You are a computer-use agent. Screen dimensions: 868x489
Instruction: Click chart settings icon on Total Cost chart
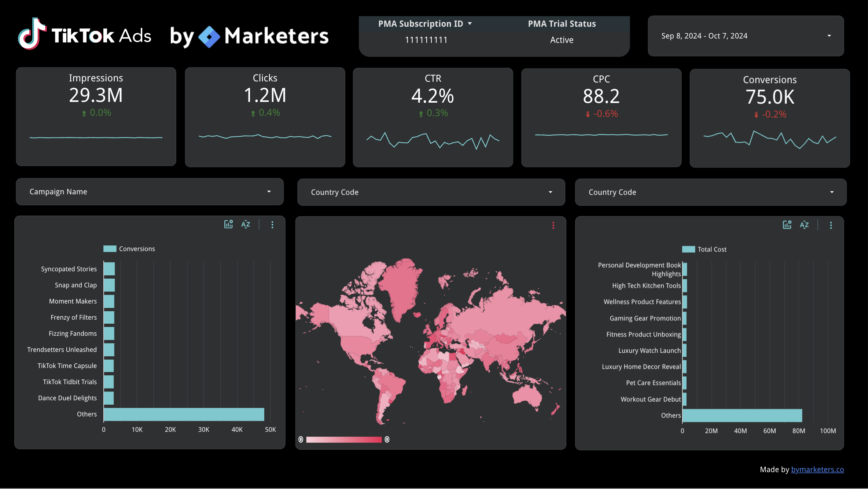pos(787,225)
